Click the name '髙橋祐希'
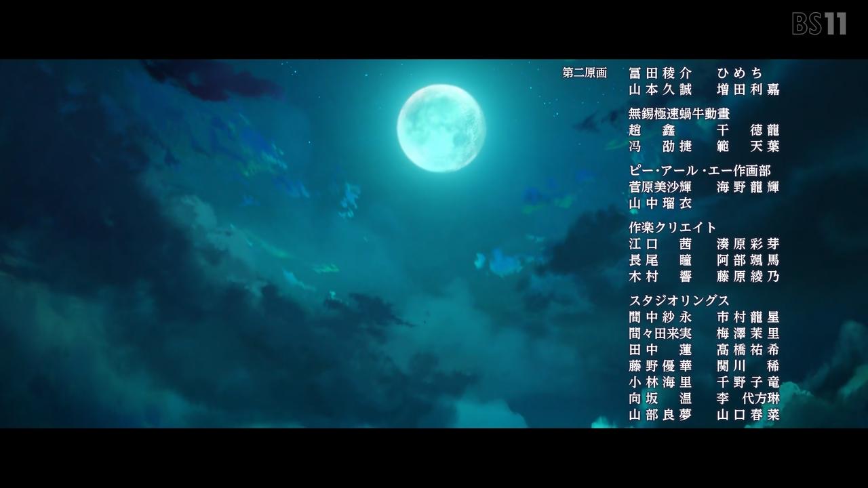The height and width of the screenshot is (488, 868). [748, 350]
